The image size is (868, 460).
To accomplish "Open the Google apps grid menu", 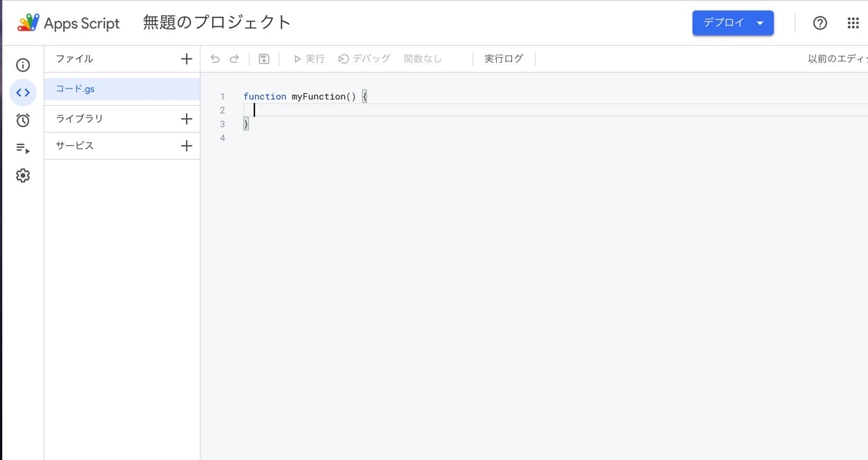I will (853, 22).
